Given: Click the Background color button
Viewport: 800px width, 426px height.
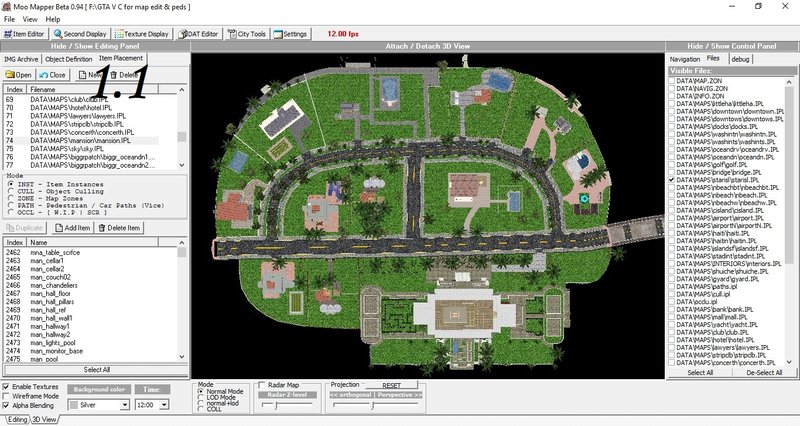Looking at the screenshot, I should (x=99, y=389).
